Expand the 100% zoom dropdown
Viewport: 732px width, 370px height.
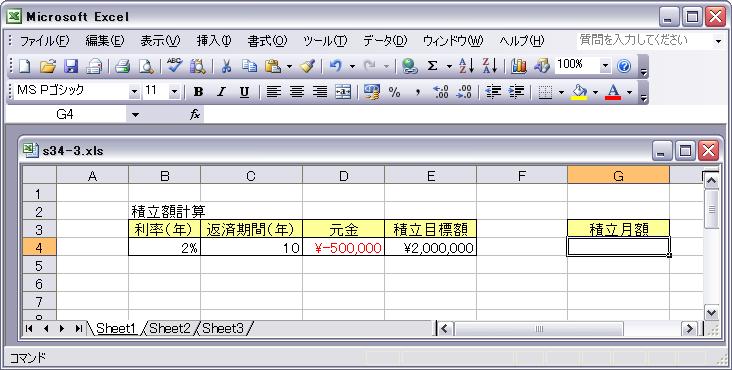click(605, 66)
